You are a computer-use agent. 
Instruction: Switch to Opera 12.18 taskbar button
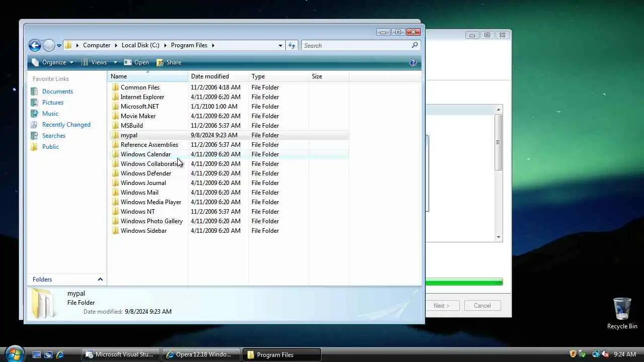201,354
